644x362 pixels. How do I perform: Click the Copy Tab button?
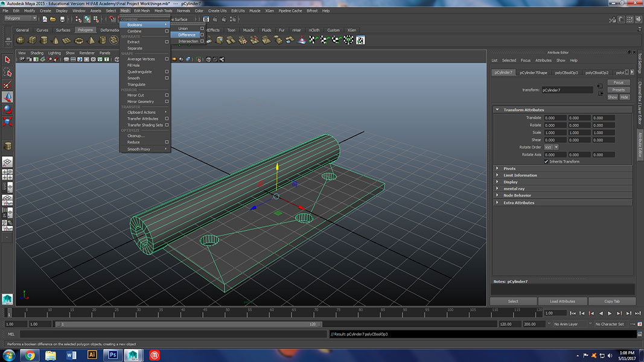coord(612,301)
